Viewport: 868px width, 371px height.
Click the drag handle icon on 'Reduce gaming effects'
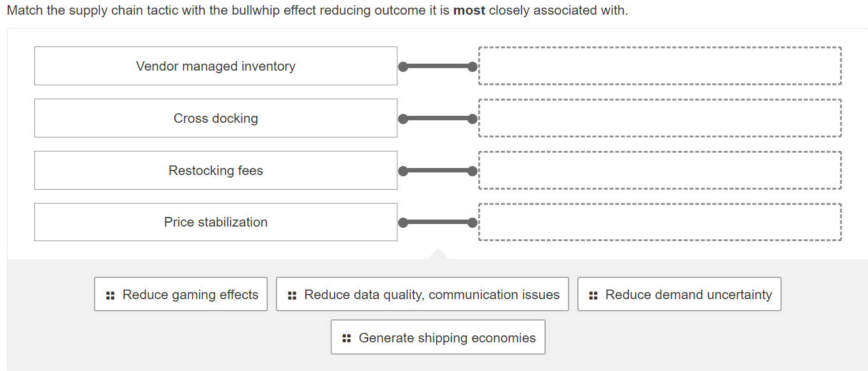(111, 294)
